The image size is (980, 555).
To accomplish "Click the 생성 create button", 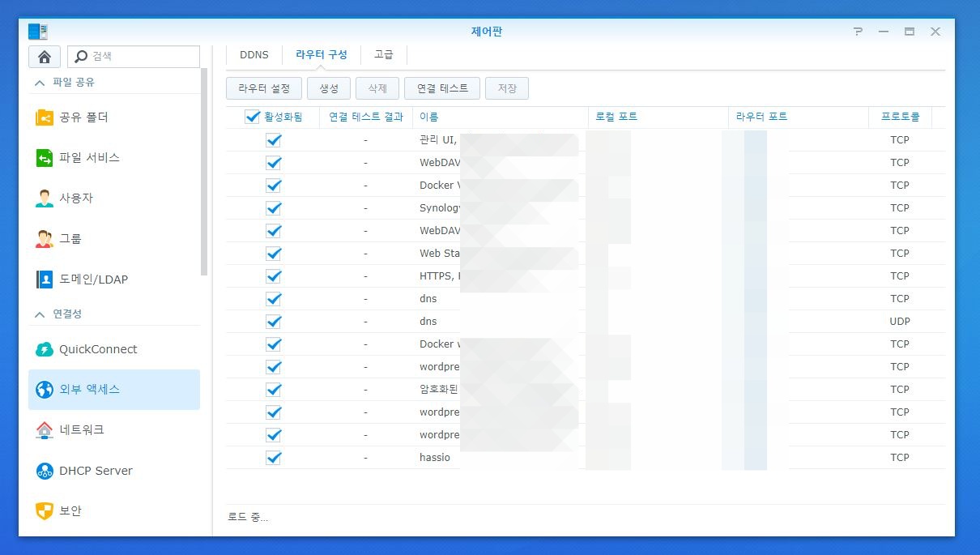I will click(329, 88).
